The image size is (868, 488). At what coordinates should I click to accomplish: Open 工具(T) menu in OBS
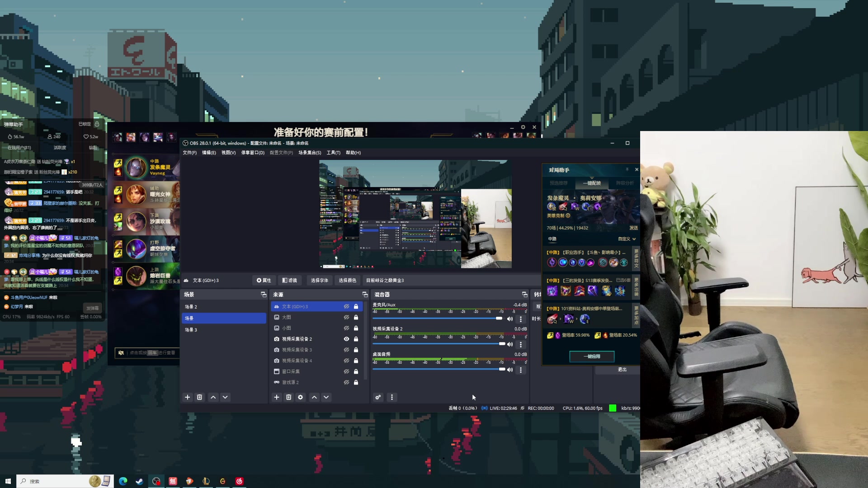333,153
